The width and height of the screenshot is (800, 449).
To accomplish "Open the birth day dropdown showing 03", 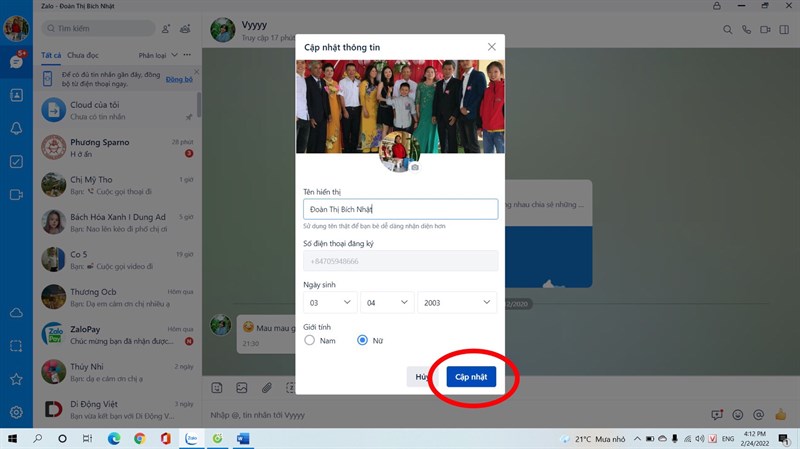I will point(330,302).
